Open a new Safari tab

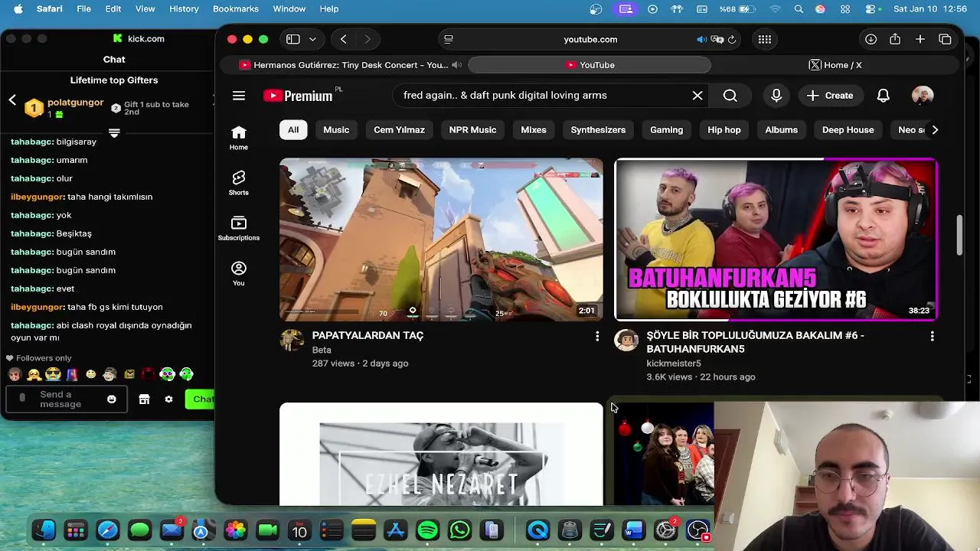click(920, 39)
